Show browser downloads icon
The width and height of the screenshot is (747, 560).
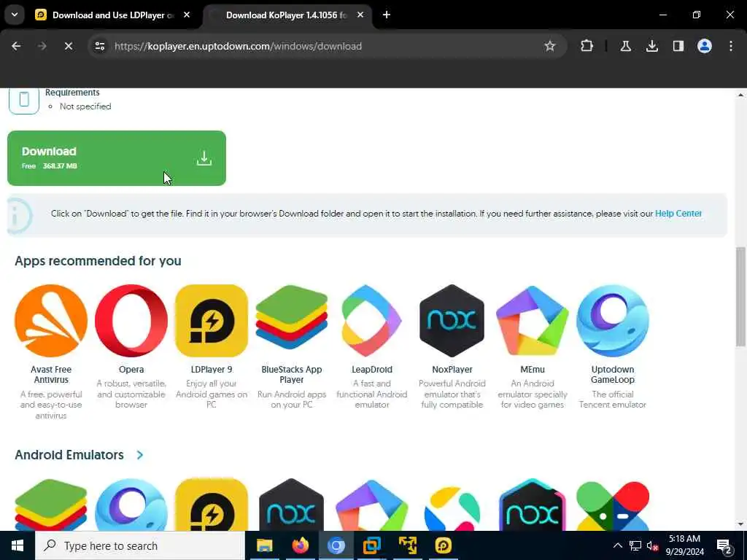[x=651, y=46]
